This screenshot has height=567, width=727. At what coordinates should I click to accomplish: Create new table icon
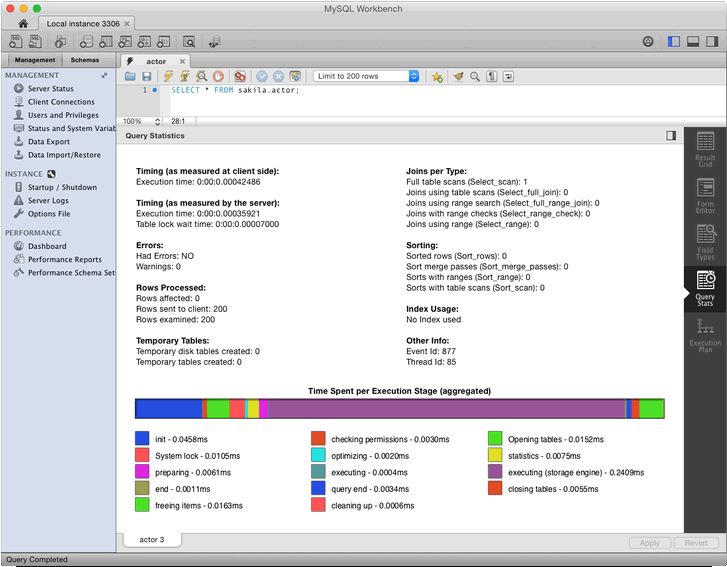(x=106, y=42)
